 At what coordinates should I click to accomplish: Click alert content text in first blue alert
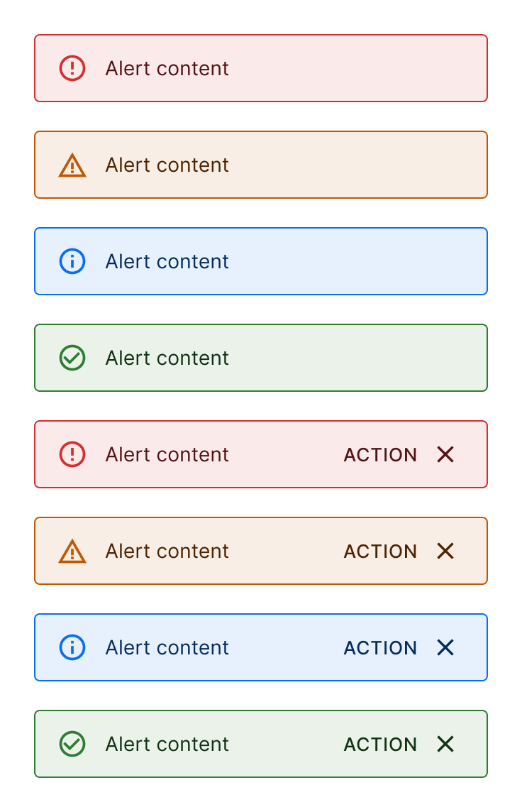167,261
